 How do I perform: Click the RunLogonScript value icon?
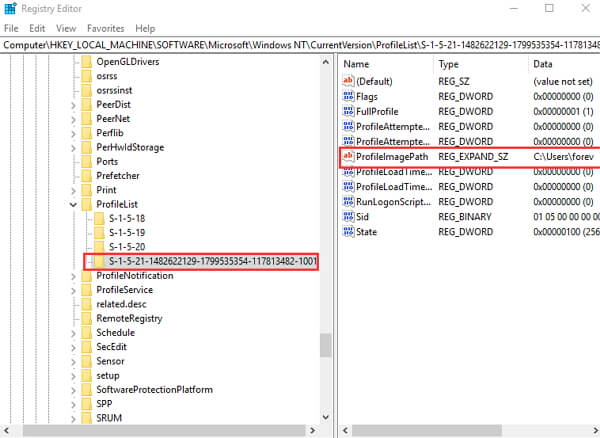pos(349,201)
